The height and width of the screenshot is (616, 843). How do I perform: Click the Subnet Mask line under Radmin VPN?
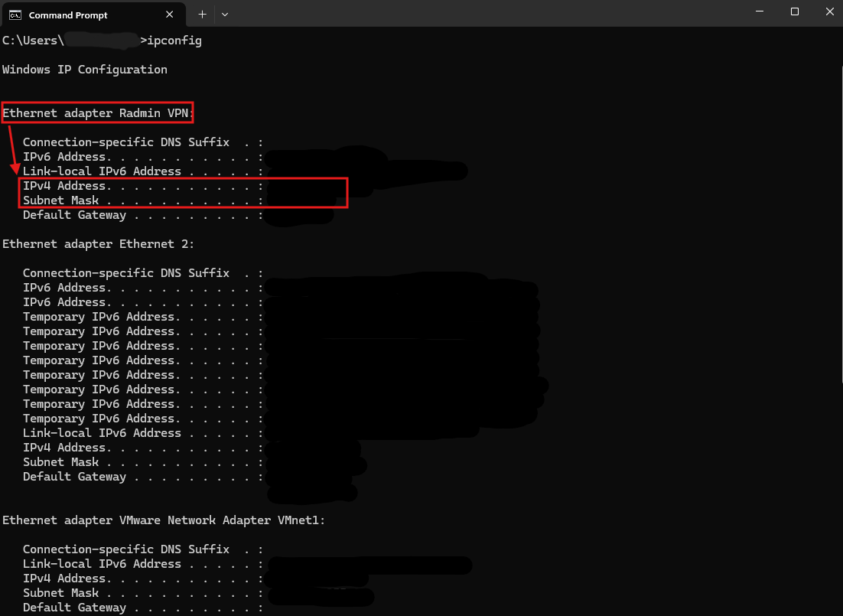click(x=143, y=200)
